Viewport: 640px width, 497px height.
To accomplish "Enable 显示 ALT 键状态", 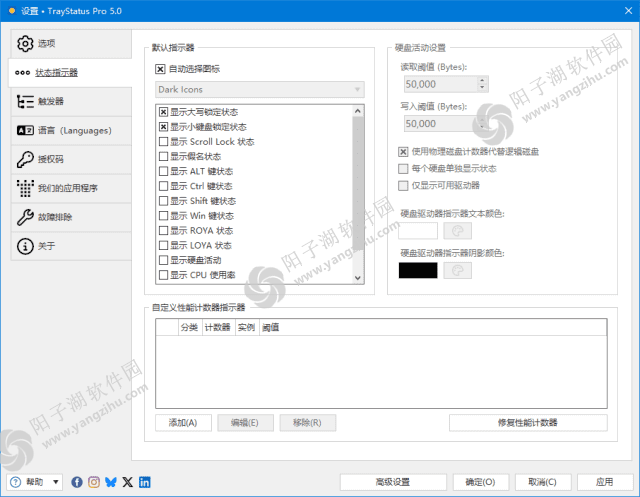I will coord(163,171).
